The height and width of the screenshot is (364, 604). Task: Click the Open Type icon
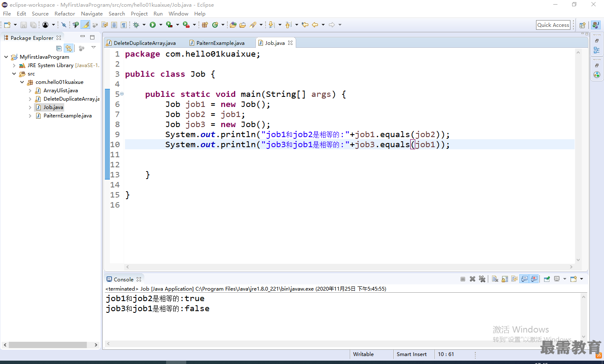(233, 25)
